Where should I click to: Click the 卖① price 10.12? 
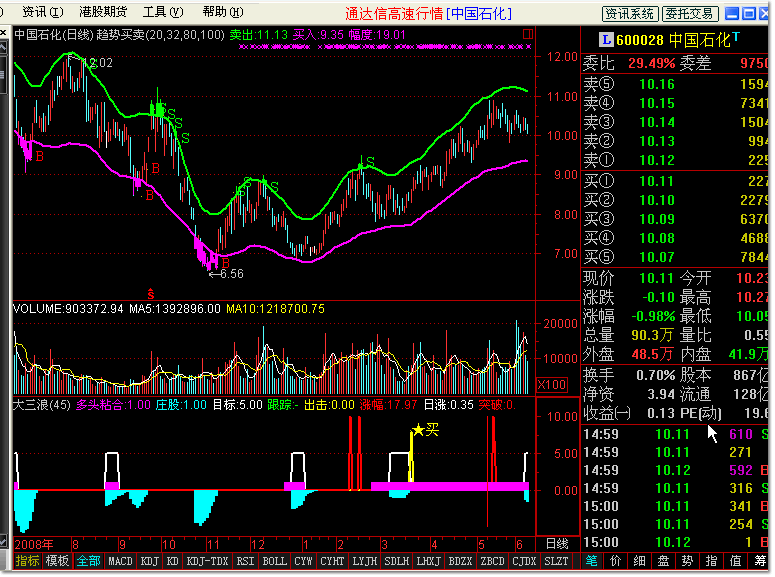click(x=657, y=160)
